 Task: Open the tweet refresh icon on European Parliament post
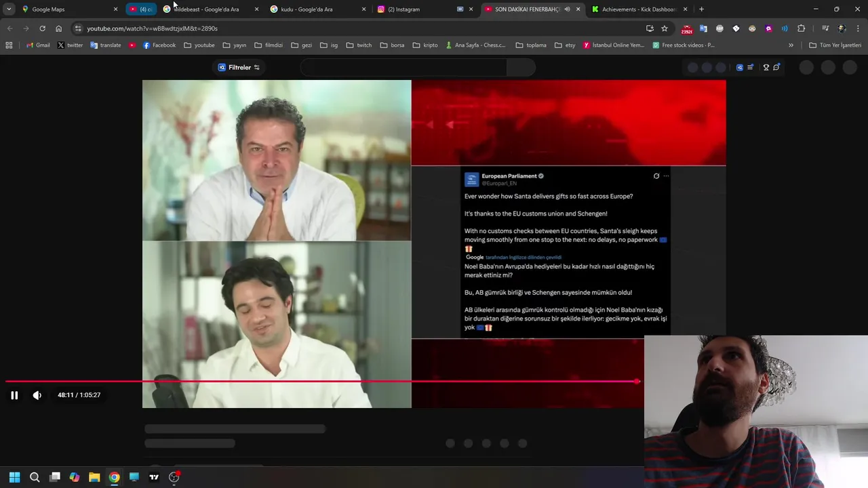tap(656, 176)
